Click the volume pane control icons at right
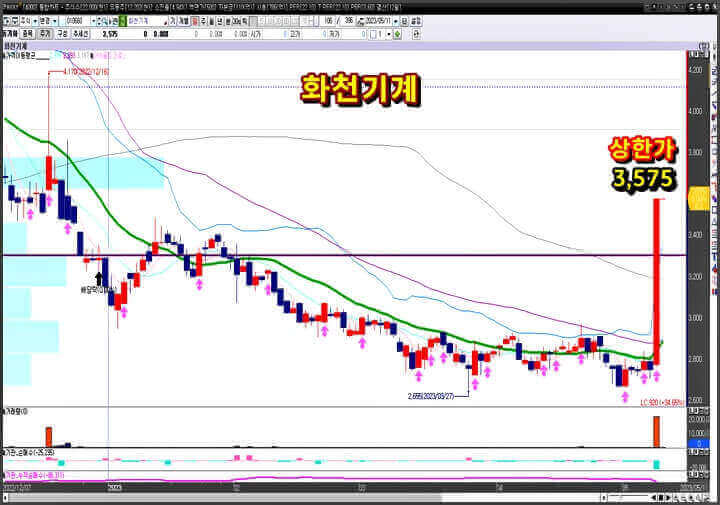 point(699,411)
